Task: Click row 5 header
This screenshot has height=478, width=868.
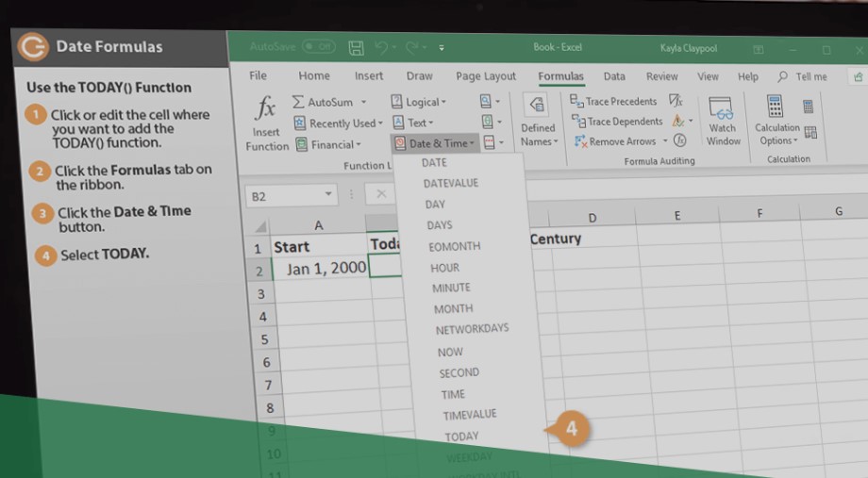Action: click(x=264, y=339)
